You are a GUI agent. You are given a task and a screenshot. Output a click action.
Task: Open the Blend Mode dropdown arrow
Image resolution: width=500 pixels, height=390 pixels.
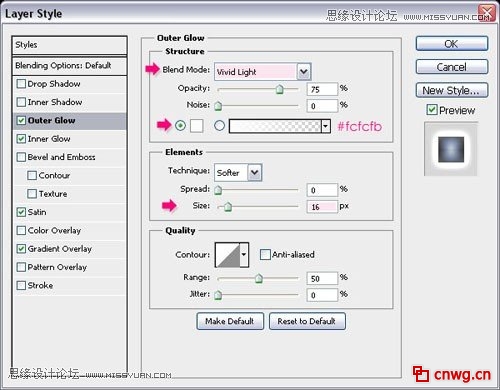(x=303, y=72)
